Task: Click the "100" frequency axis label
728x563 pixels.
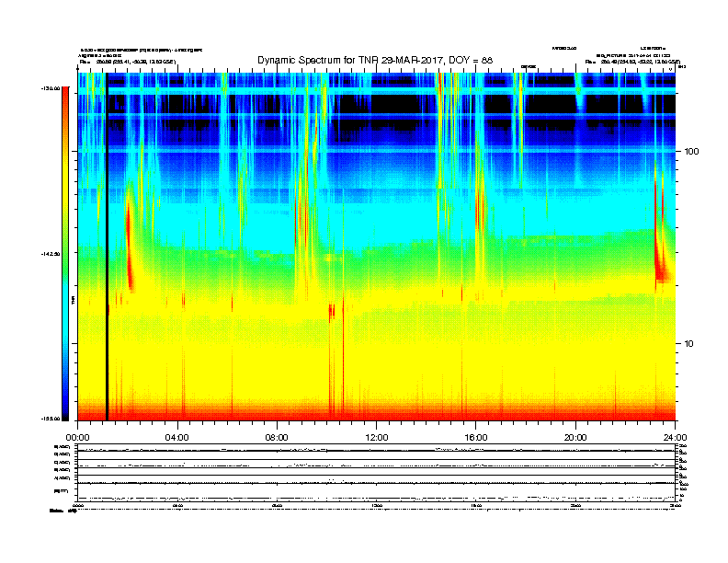Action: coord(691,152)
